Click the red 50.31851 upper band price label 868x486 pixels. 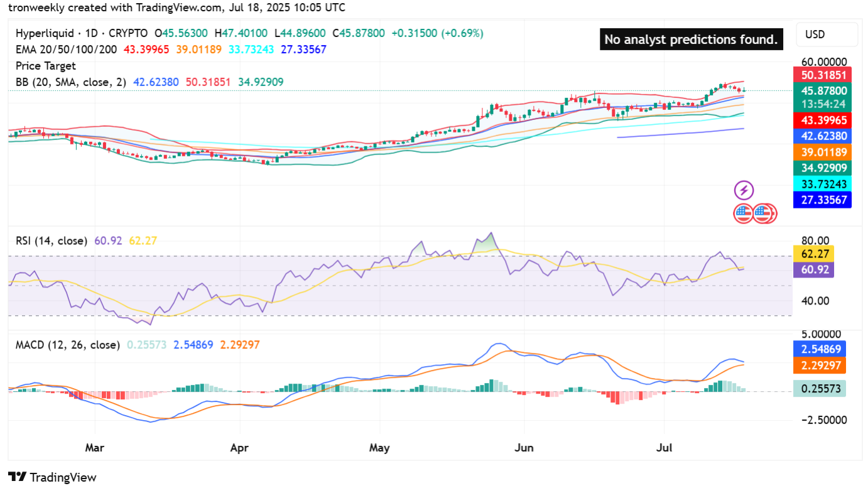click(823, 75)
